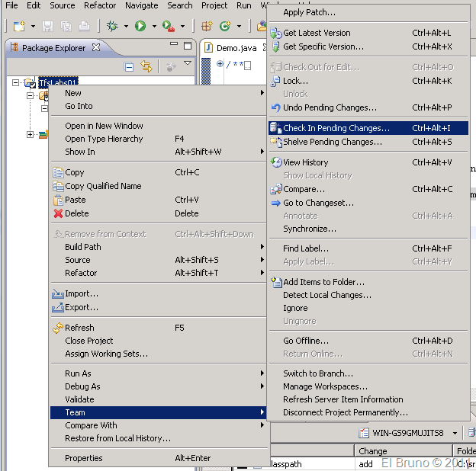The image size is (476, 471).
Task: Select View History in the Team submenu
Action: (305, 162)
